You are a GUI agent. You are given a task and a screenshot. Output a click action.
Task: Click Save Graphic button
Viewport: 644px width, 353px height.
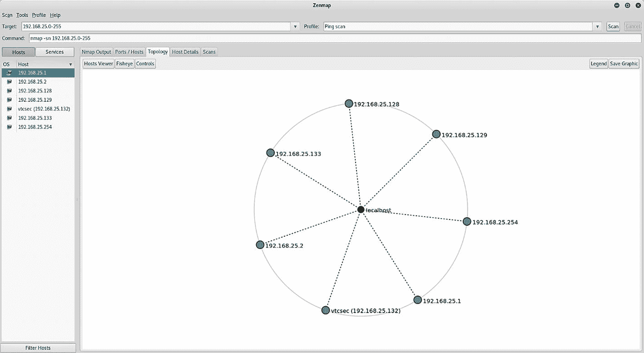coord(624,64)
